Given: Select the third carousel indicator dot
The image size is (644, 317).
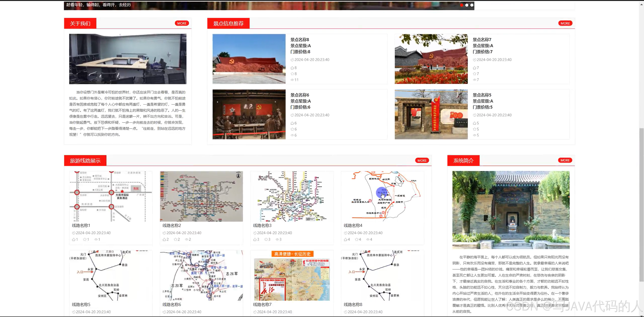Looking at the screenshot, I should [x=472, y=5].
